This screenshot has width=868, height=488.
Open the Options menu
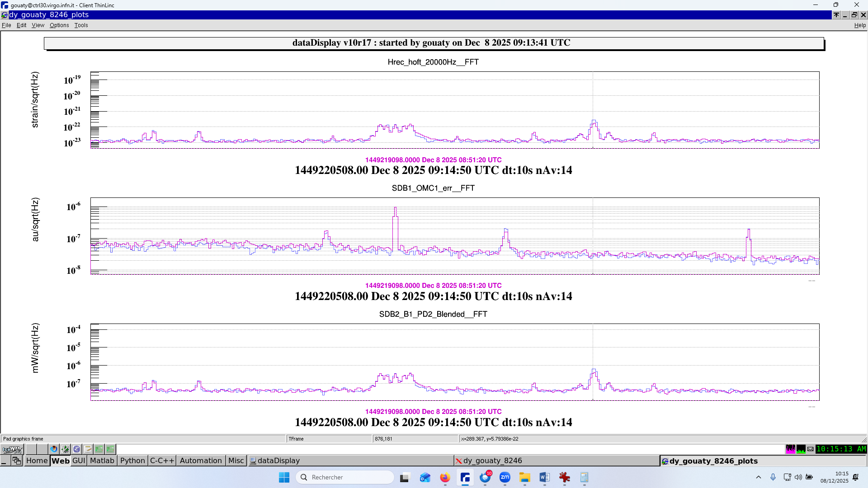coord(59,25)
